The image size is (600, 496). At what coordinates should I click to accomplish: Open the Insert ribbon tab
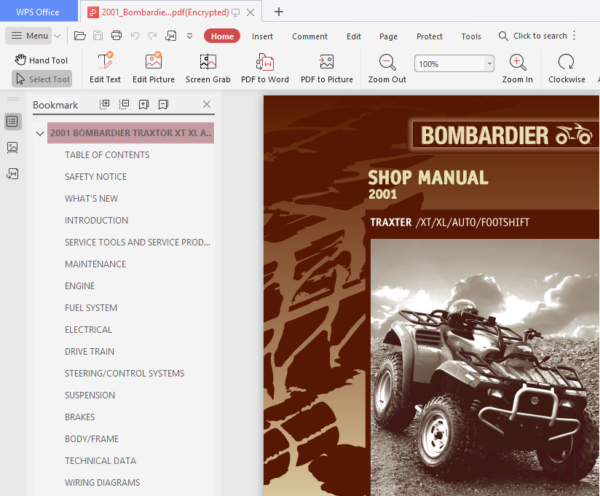262,36
